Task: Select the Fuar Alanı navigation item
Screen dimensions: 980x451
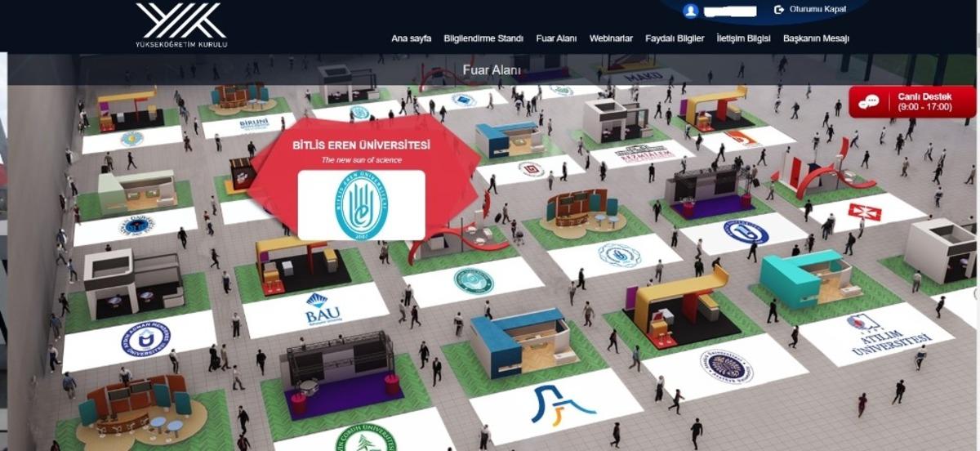Action: 556,38
